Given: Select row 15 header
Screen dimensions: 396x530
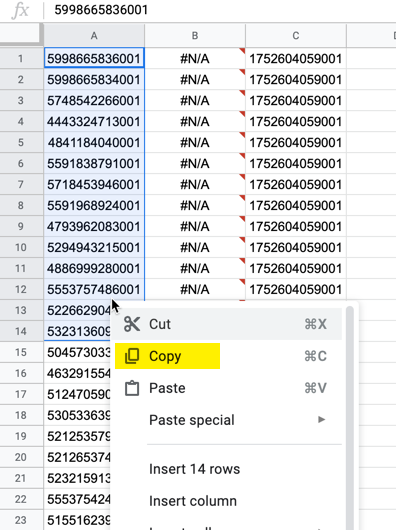Looking at the screenshot, I should pyautogui.click(x=21, y=352).
